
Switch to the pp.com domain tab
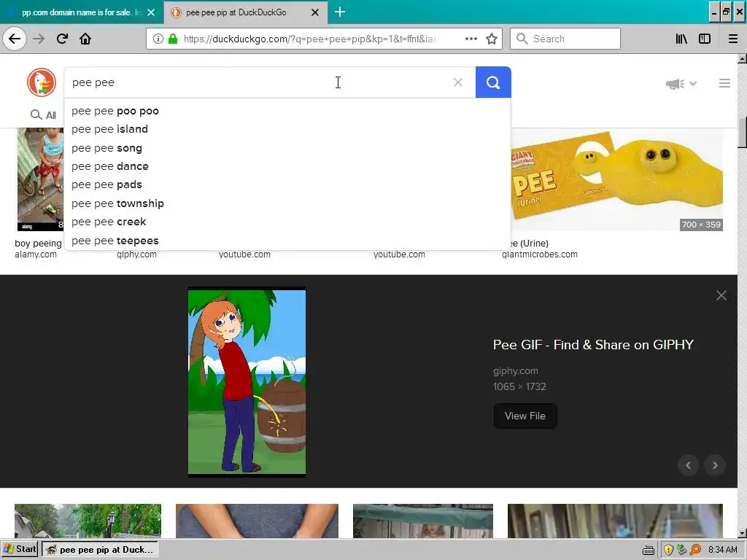point(81,12)
